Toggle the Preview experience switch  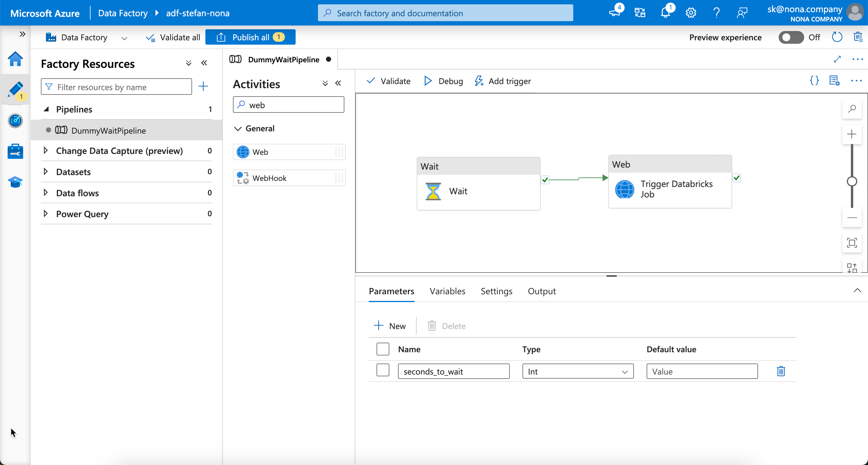pyautogui.click(x=791, y=37)
